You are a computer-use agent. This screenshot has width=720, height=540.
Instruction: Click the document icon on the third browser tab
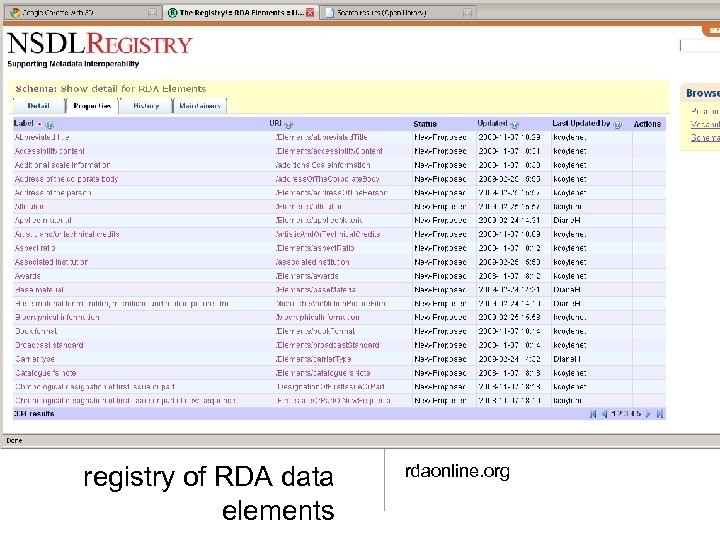(329, 13)
